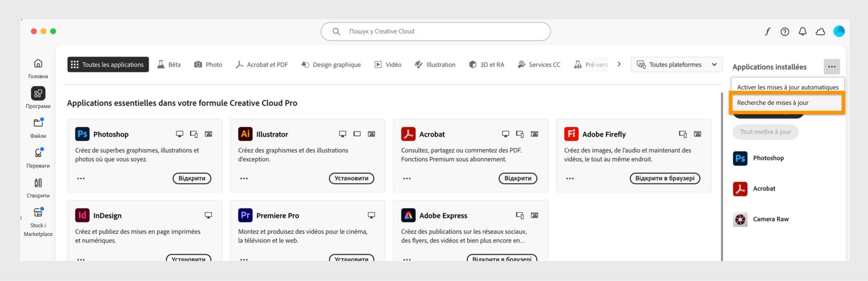This screenshot has width=868, height=281.
Task: Click the Acrobat icon in the app card
Action: pyautogui.click(x=408, y=134)
